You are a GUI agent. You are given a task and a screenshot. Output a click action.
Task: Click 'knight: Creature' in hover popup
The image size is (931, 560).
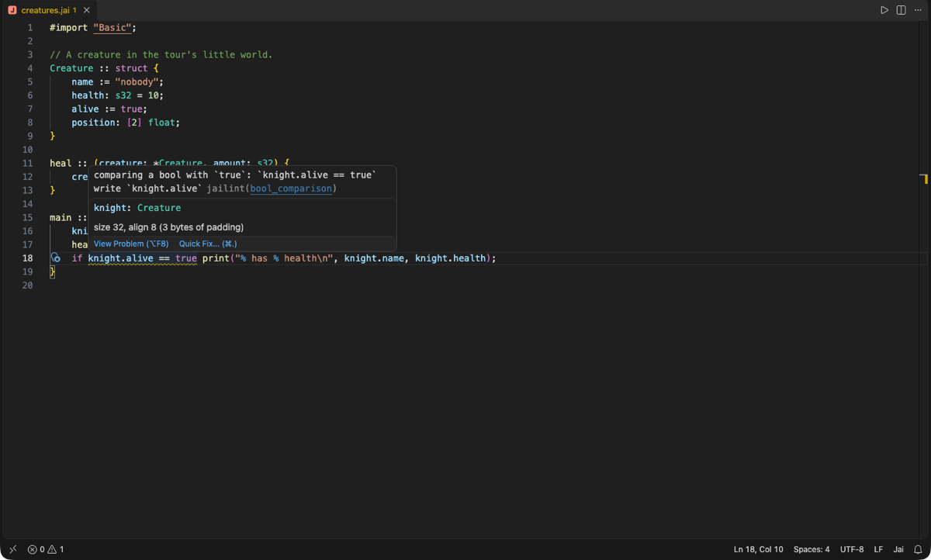[x=137, y=208]
